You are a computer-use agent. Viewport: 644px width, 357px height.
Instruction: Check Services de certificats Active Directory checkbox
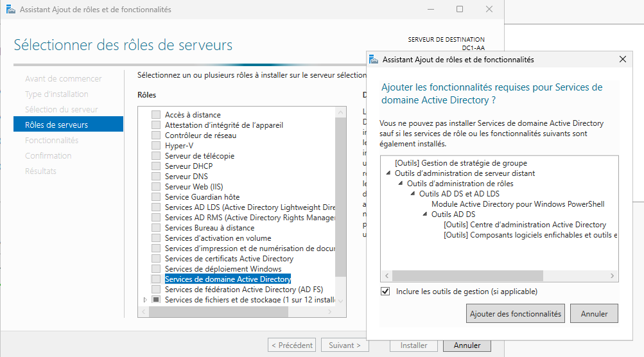coord(156,258)
